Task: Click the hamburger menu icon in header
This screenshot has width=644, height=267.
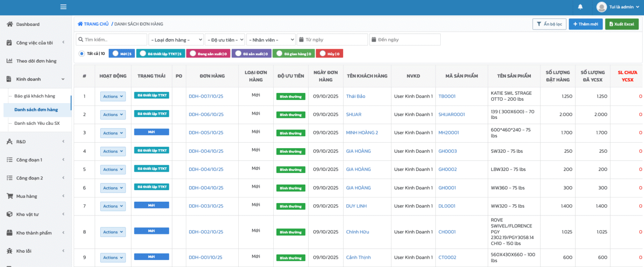Action: [x=63, y=7]
